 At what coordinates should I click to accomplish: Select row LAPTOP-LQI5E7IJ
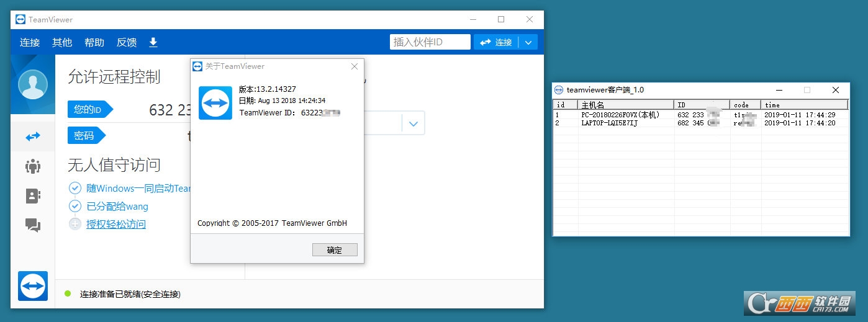[x=700, y=123]
